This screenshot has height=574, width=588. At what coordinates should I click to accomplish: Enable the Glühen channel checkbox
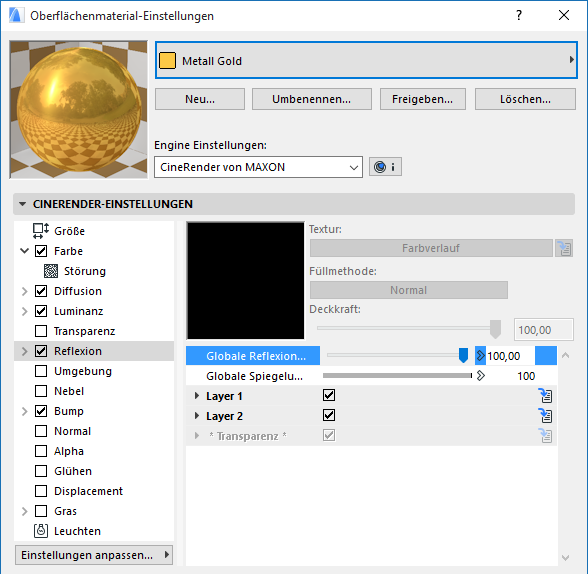pyautogui.click(x=41, y=471)
